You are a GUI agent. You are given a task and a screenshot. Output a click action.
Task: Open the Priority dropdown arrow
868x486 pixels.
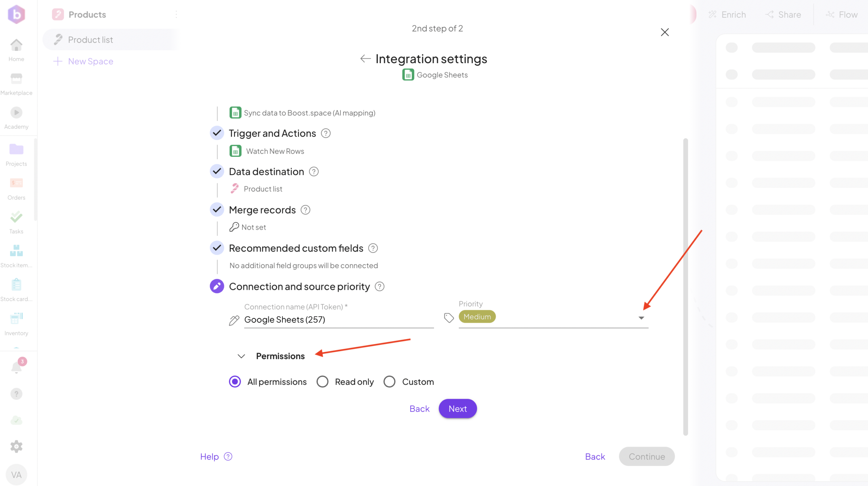point(641,318)
